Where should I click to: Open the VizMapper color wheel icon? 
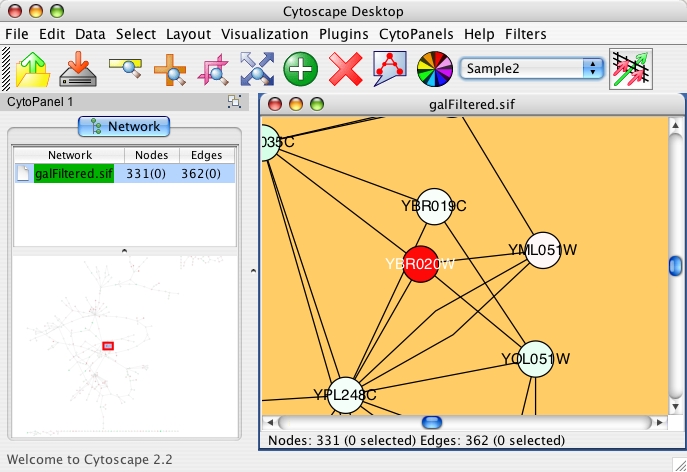click(434, 69)
